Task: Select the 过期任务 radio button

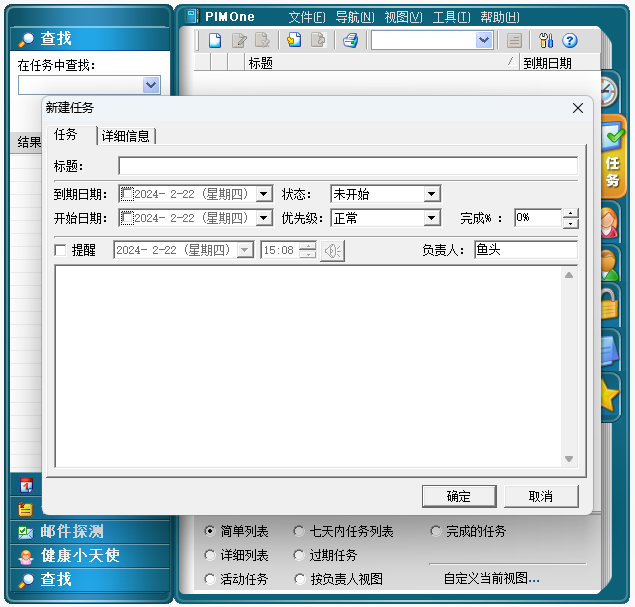Action: point(298,555)
